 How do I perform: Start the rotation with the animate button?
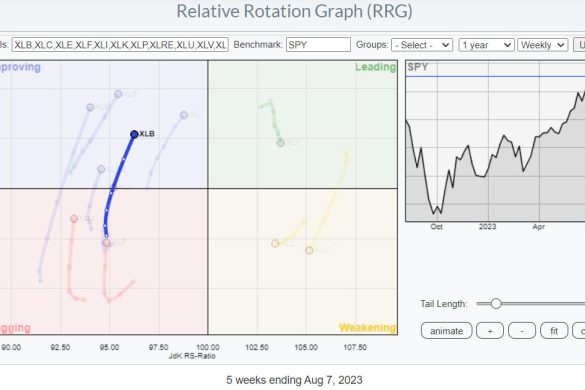[447, 331]
